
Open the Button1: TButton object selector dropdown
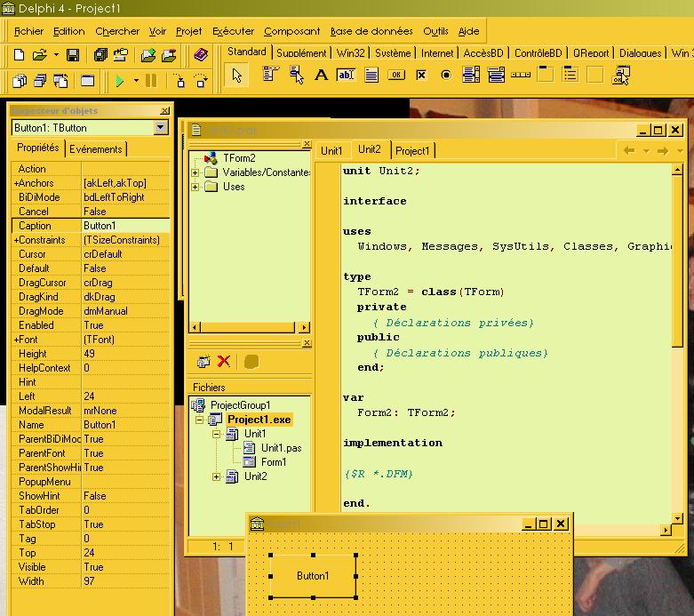(161, 128)
